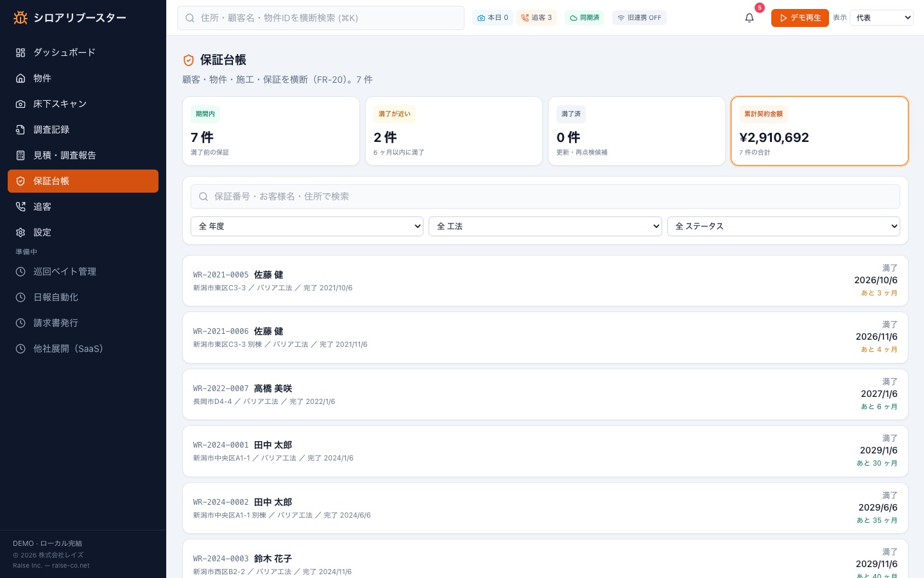The width and height of the screenshot is (924, 578).
Task: Open warranty row WR-2024-0001 田中 太郎
Action: (x=545, y=451)
